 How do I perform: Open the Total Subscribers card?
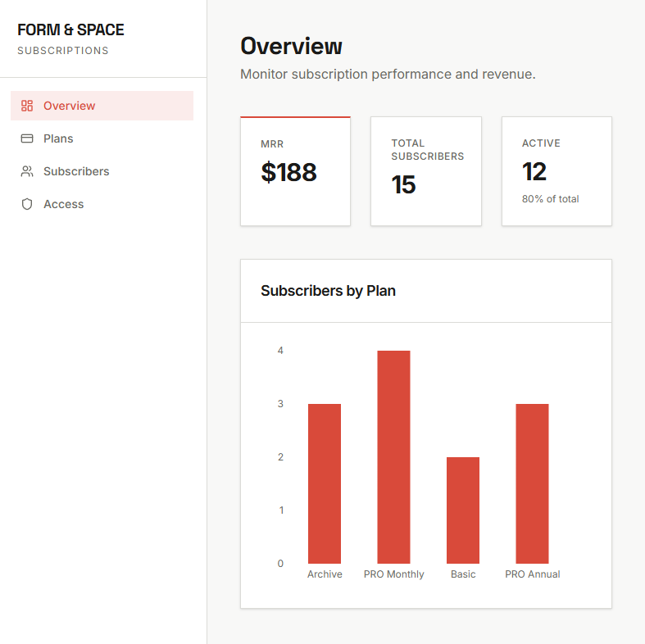tap(425, 171)
